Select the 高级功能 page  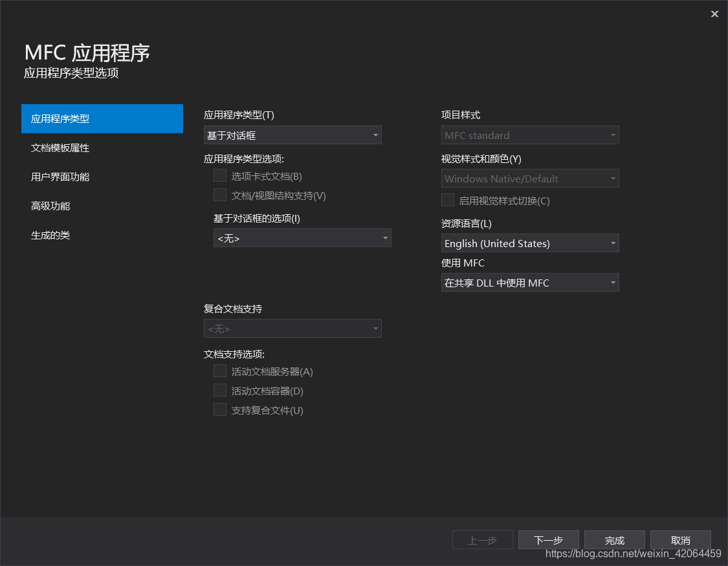[50, 206]
